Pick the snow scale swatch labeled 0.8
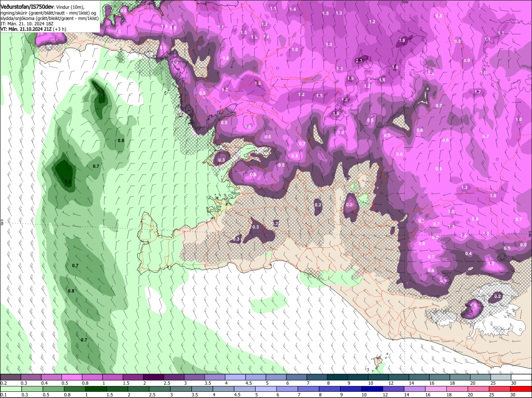Image resolution: width=532 pixels, height=398 pixels. pos(93,377)
